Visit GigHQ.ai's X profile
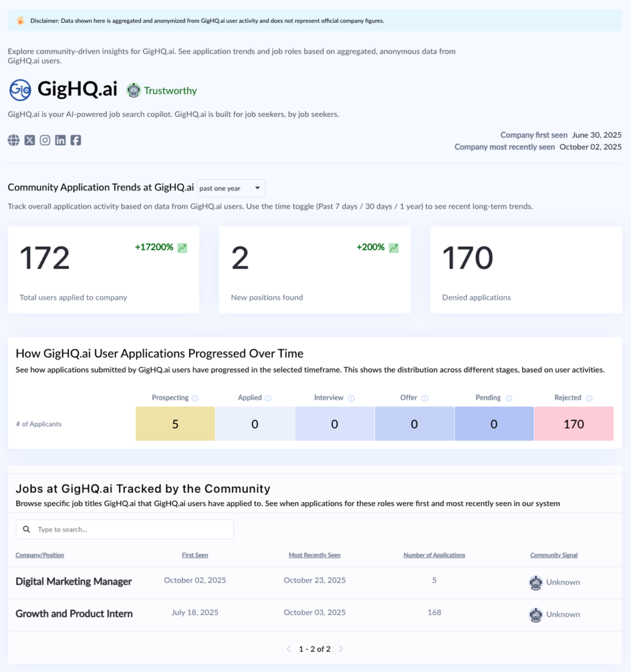The image size is (631, 672). pyautogui.click(x=29, y=140)
